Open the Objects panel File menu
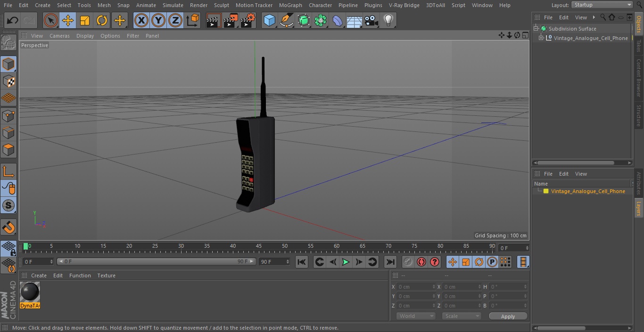This screenshot has width=644, height=332. click(x=548, y=17)
